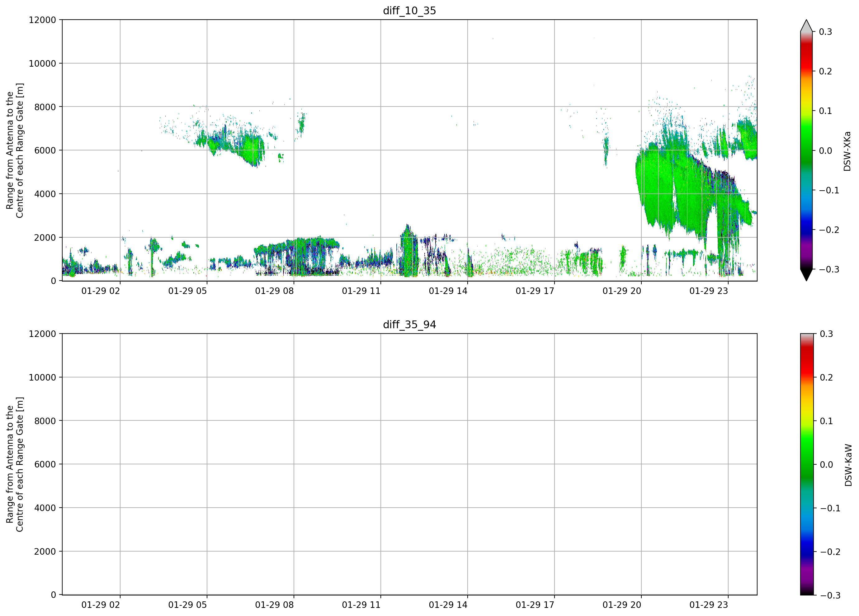Click the −0.2 tick on DSW-XKa colorbar
The height and width of the screenshot is (616, 859).
point(829,230)
